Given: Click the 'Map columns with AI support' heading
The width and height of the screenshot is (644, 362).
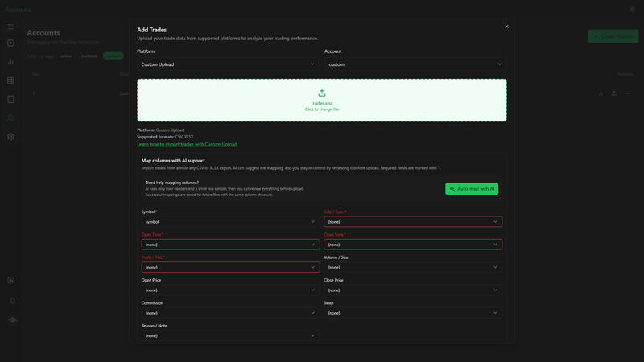Looking at the screenshot, I should pos(173,160).
